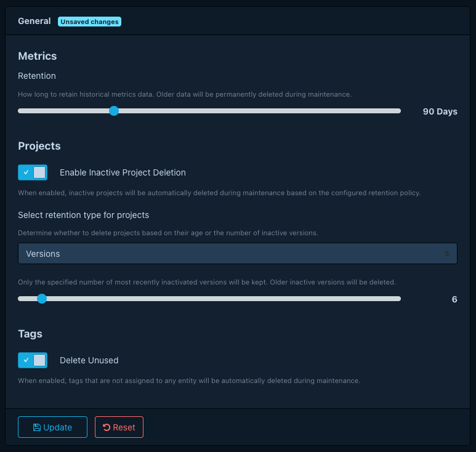This screenshot has width=476, height=452.
Task: Click the Reset button
Action: [x=119, y=427]
